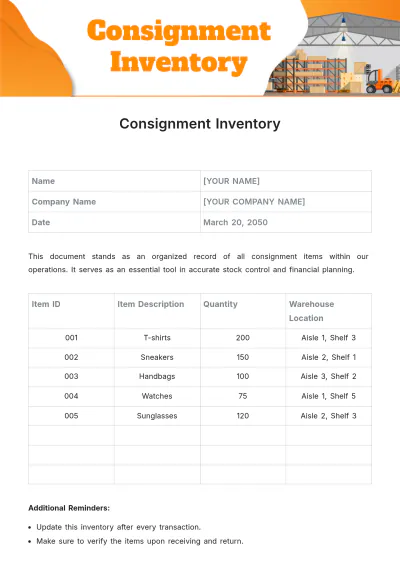Click the 'Company Name' label cell
Viewport: 400px width, 566px height.
(x=114, y=201)
